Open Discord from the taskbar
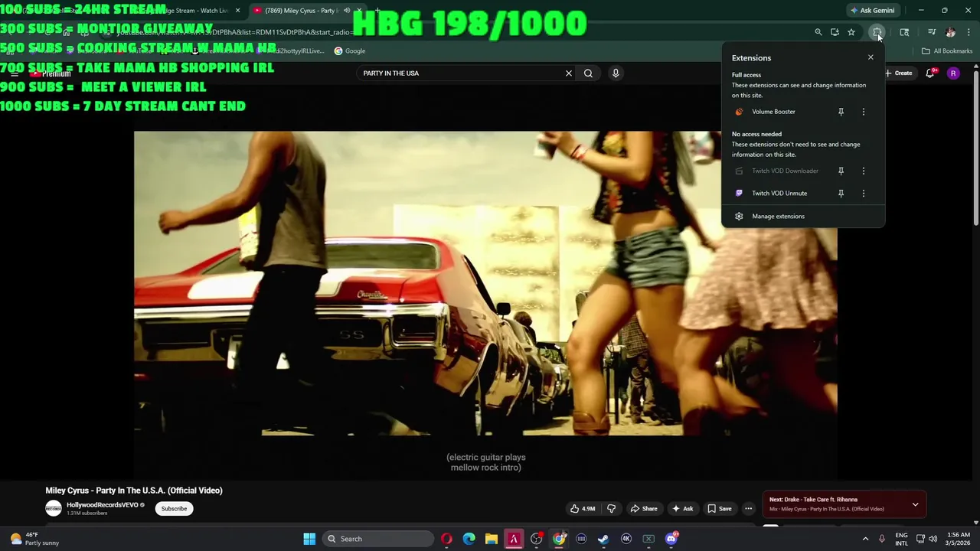980x551 pixels. [x=671, y=539]
